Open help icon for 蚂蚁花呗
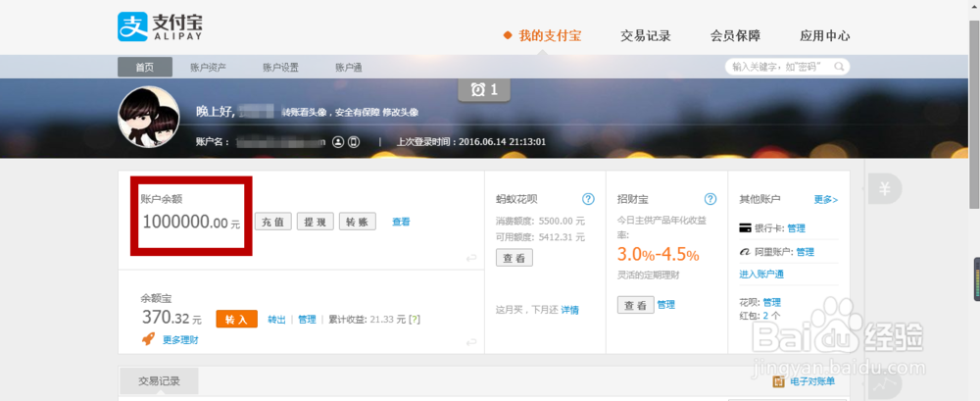 [x=588, y=199]
